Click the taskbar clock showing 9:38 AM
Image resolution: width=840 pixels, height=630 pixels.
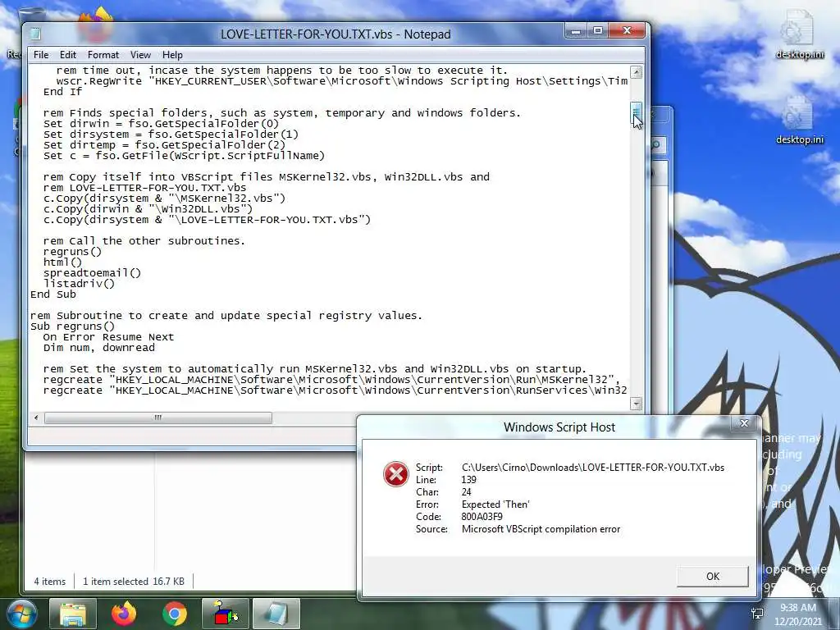point(797,614)
